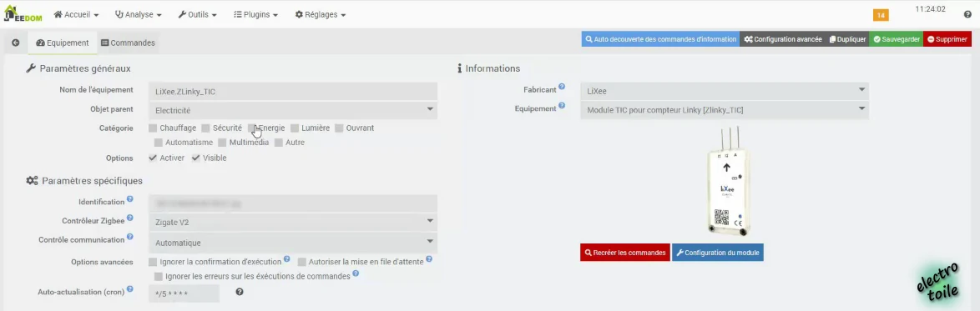Click the Auto-actualisation cron field

pos(184,293)
